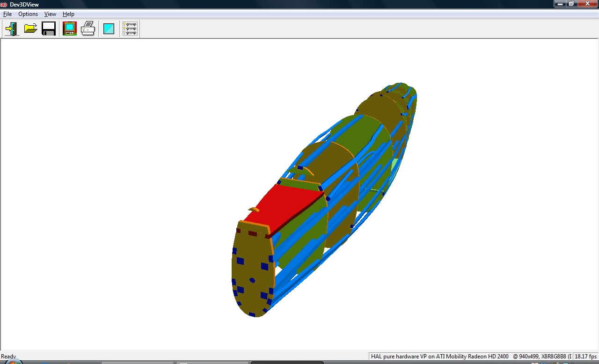Click the cyan square toolbar icon
Screen dimensions: 599x364
coord(109,29)
